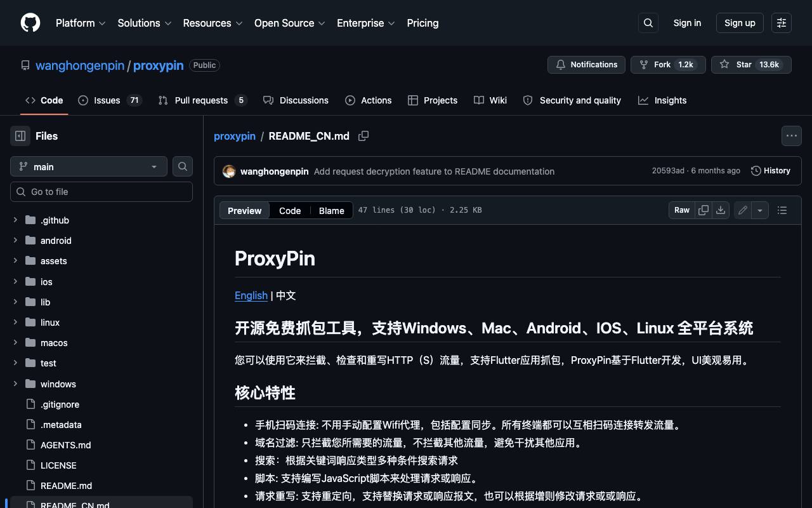
Task: Click the Sign in link
Action: [x=687, y=23]
